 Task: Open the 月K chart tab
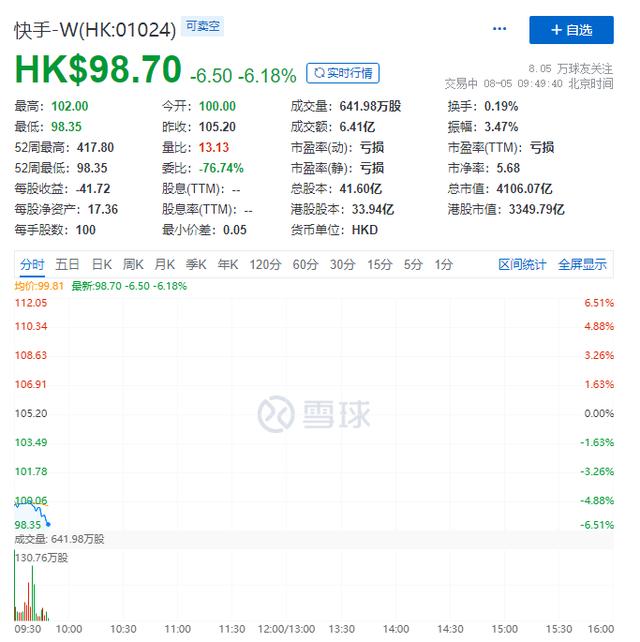tap(165, 264)
